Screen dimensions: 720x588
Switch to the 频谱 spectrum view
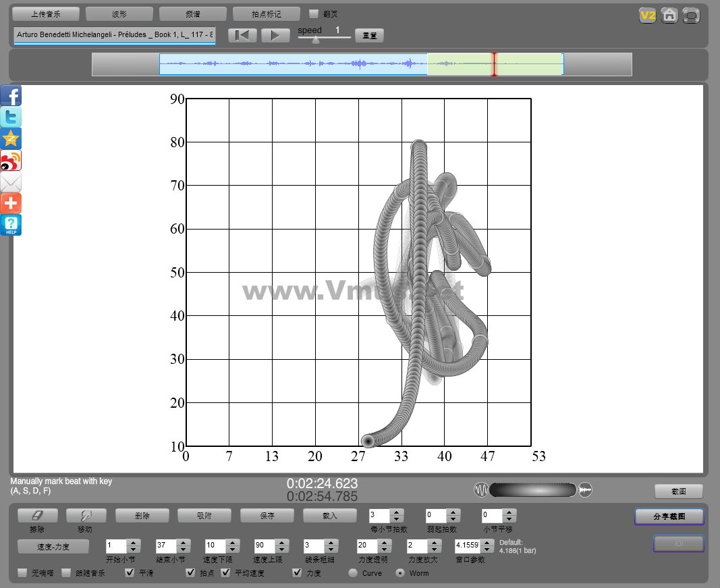tap(192, 14)
